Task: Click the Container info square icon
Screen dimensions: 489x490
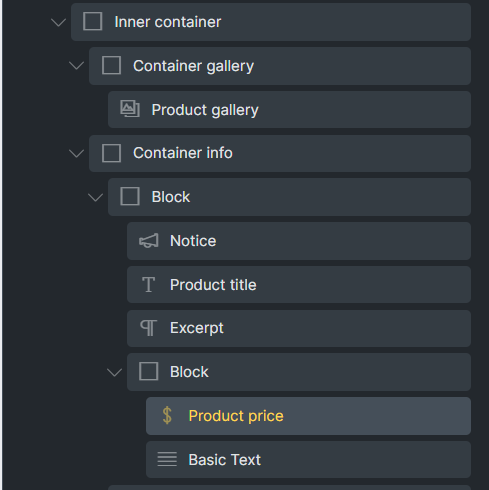Action: tap(111, 153)
